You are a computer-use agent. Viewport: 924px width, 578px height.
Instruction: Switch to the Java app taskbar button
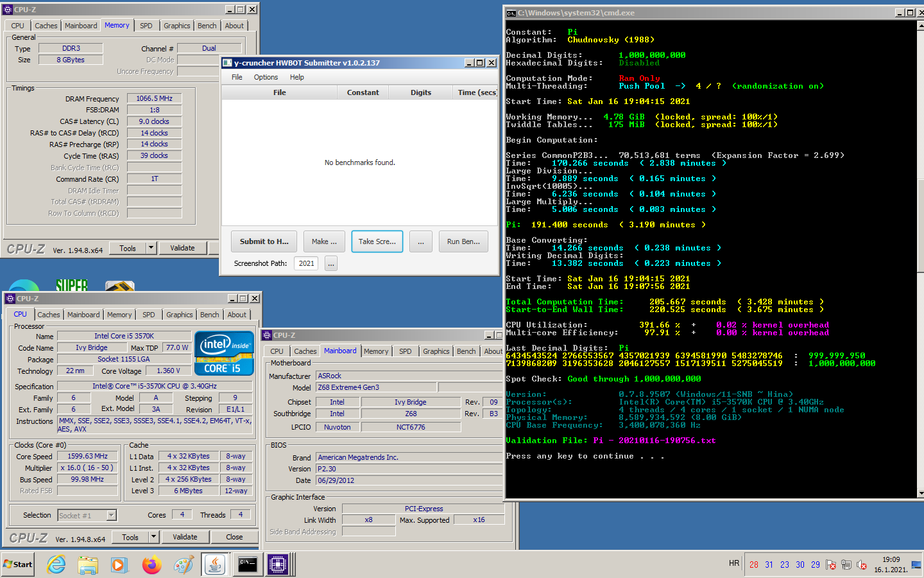tap(215, 565)
